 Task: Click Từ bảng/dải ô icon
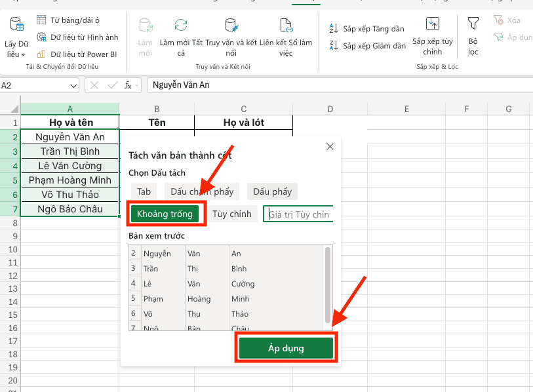click(x=42, y=20)
